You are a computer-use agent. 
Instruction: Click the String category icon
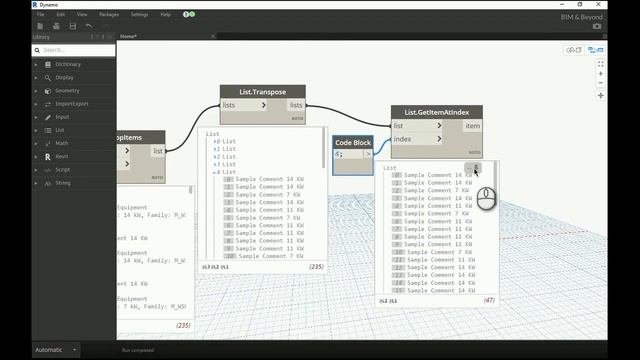tap(48, 183)
